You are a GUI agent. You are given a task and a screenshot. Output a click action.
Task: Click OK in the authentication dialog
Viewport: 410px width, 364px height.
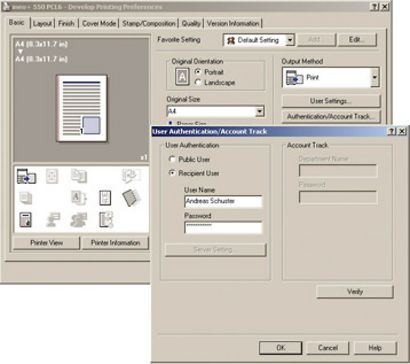[281, 348]
